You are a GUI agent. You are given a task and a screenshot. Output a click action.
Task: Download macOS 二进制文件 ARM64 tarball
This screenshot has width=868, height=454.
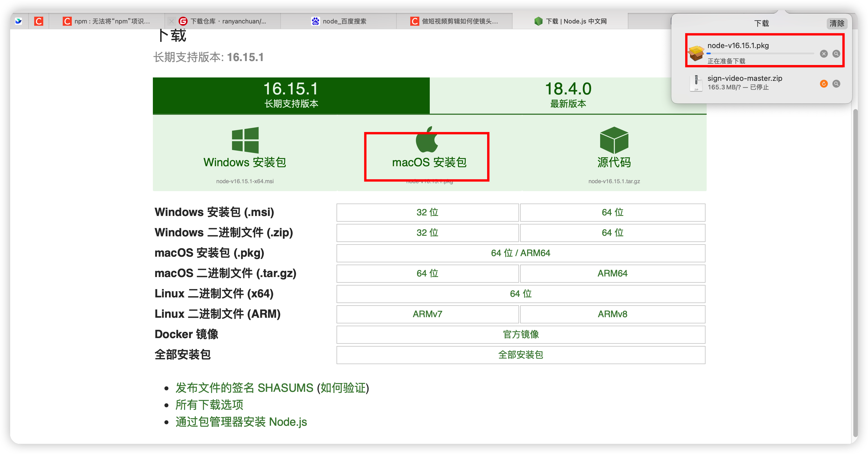(x=612, y=273)
